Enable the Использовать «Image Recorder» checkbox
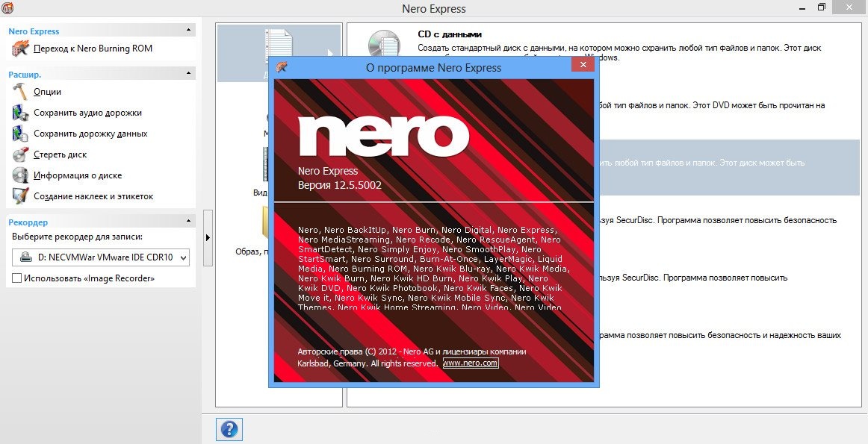 [17, 278]
